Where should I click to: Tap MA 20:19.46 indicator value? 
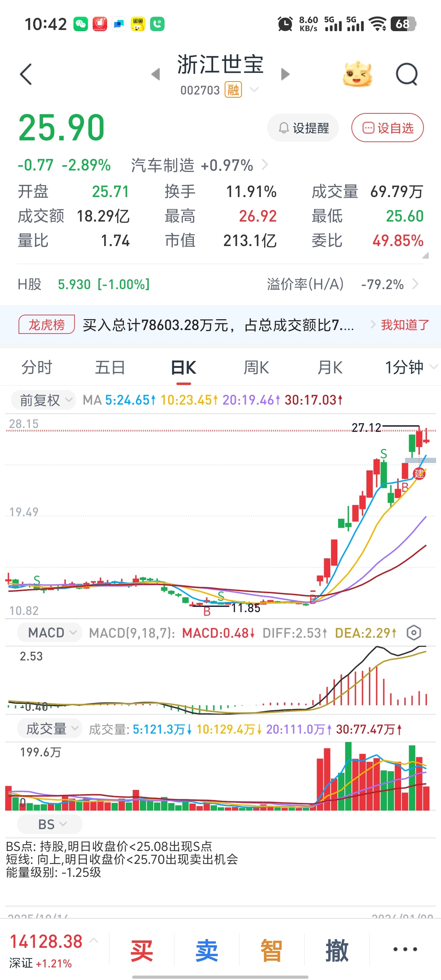251,400
